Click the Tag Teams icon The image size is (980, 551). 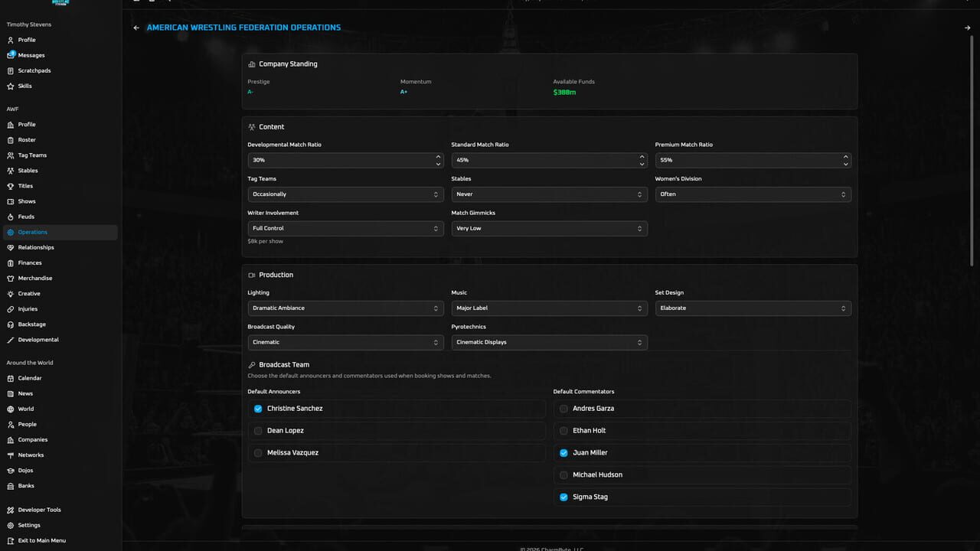click(x=11, y=155)
